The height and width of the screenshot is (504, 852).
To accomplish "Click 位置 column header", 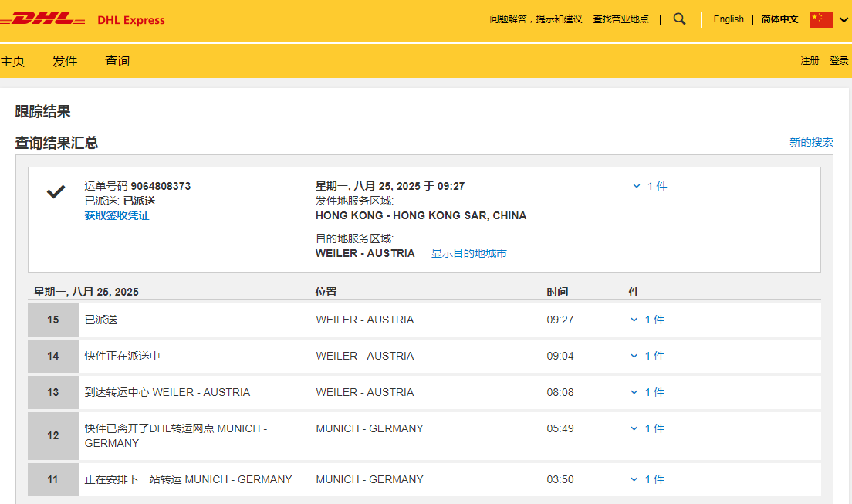I will [326, 292].
